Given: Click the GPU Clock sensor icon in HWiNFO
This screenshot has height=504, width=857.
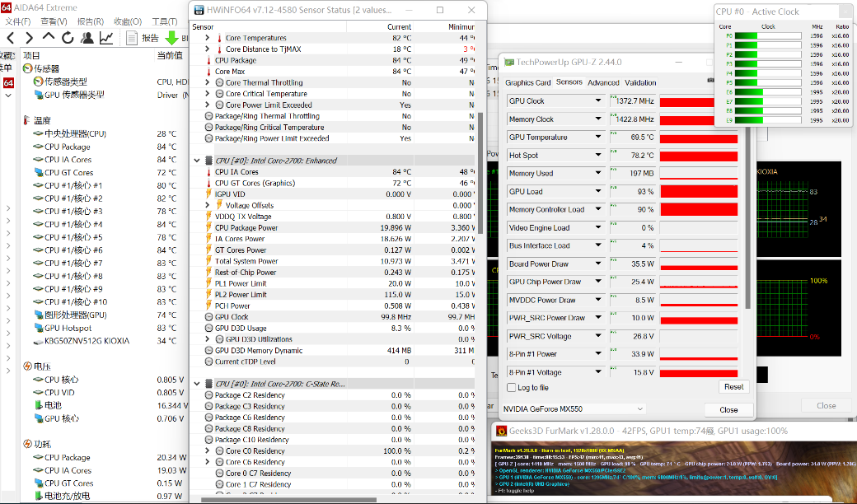Looking at the screenshot, I should [x=208, y=317].
